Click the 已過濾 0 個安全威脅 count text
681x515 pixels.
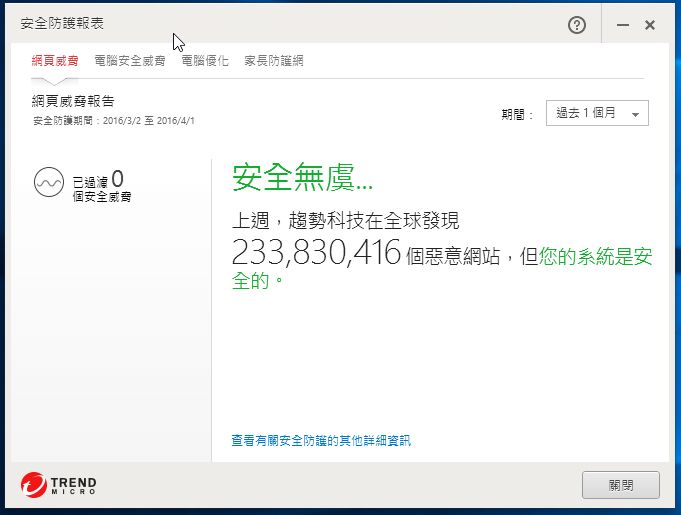102,186
